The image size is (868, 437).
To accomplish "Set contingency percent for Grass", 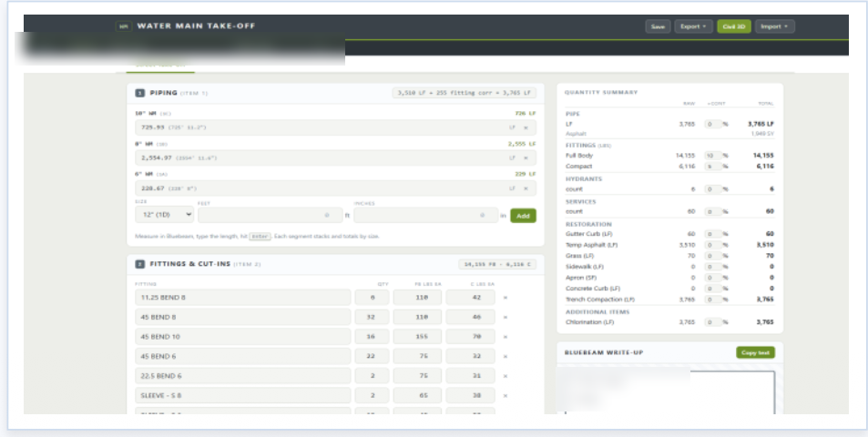I will 712,256.
